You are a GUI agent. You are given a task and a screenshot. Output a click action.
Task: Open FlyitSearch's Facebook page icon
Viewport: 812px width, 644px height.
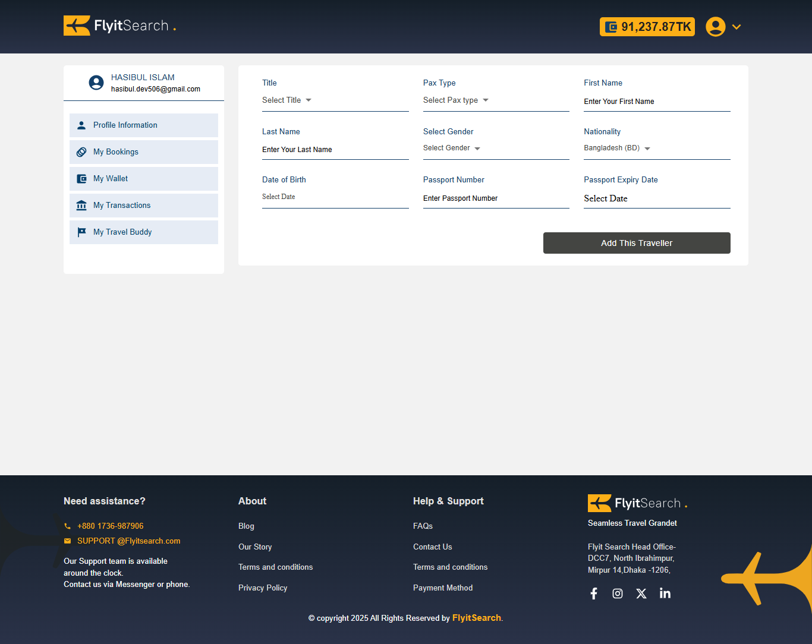tap(594, 593)
